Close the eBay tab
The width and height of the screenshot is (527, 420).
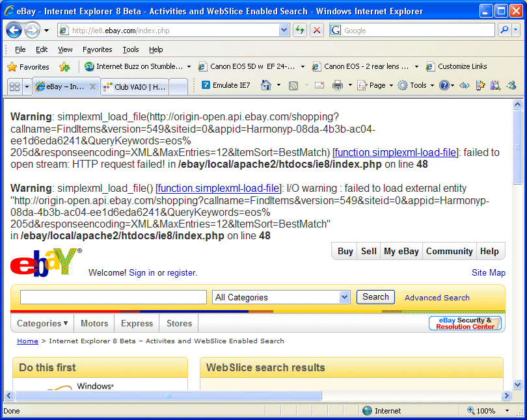93,86
